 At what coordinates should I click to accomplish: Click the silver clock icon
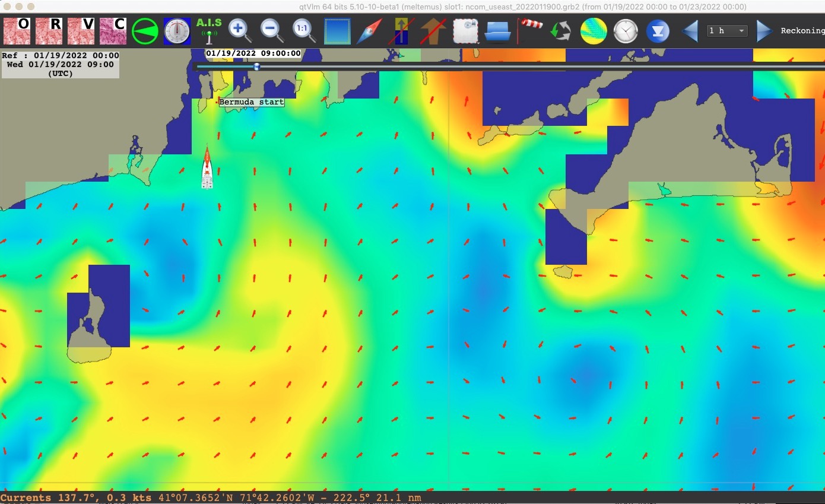[626, 31]
